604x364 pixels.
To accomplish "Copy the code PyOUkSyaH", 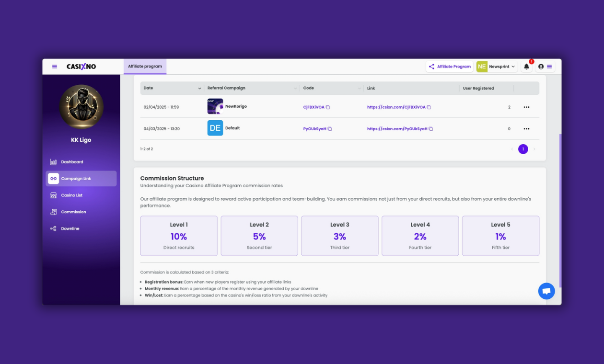I will pyautogui.click(x=330, y=129).
